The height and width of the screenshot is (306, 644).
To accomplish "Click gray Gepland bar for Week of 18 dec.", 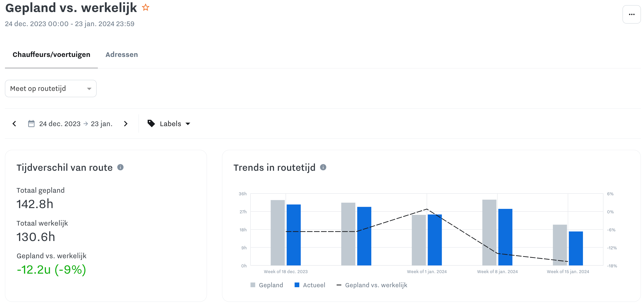I will pos(278,232).
